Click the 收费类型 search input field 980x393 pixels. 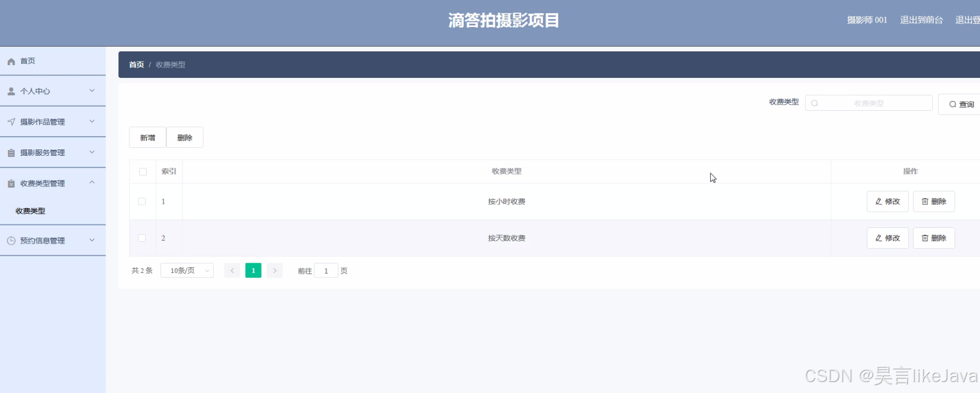point(869,103)
